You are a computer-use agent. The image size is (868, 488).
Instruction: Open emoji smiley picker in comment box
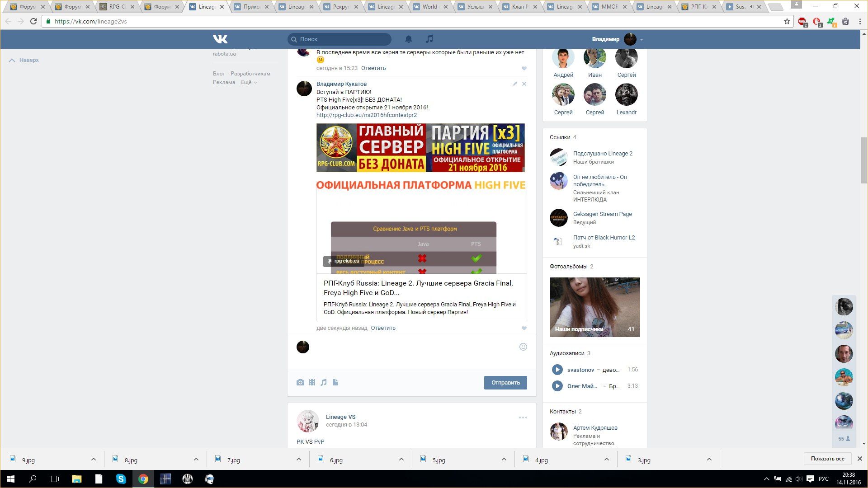click(x=523, y=347)
